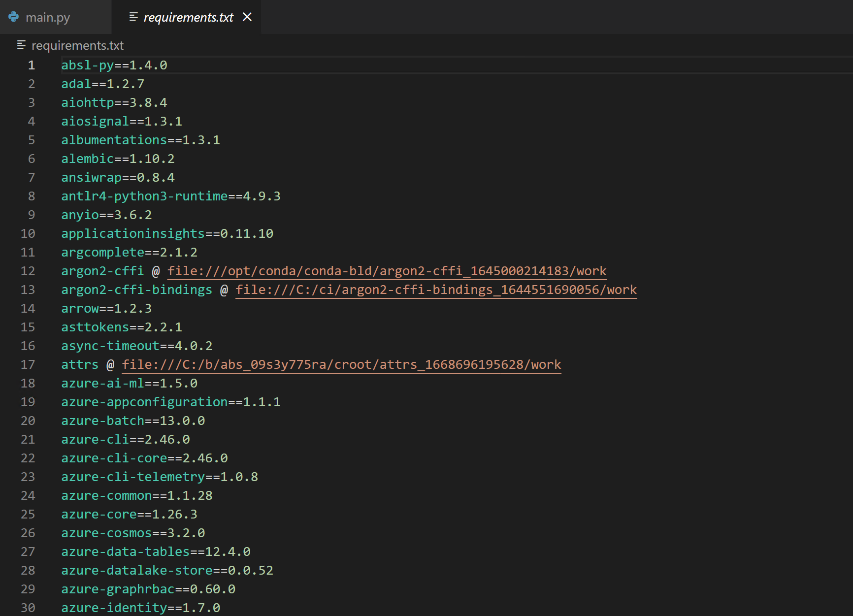Screen dimensions: 853x616
Task: Click the async-timeout==4.0.2 line
Action: point(137,346)
